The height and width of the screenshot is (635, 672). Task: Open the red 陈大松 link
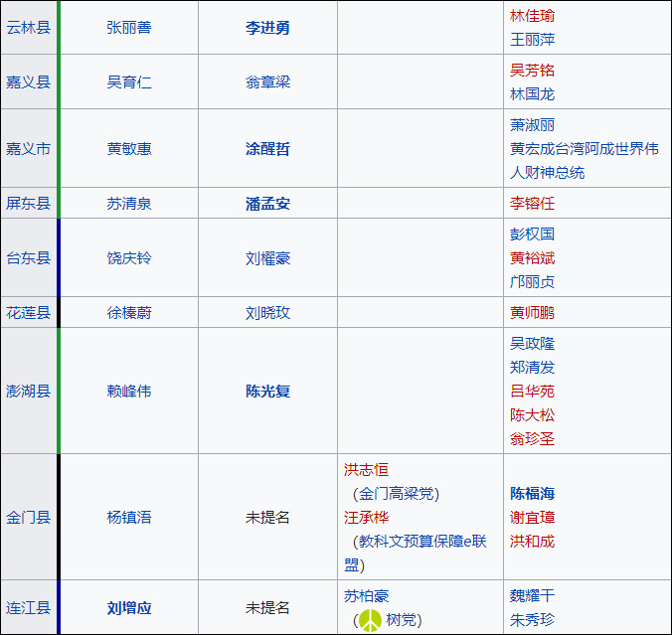coord(532,414)
